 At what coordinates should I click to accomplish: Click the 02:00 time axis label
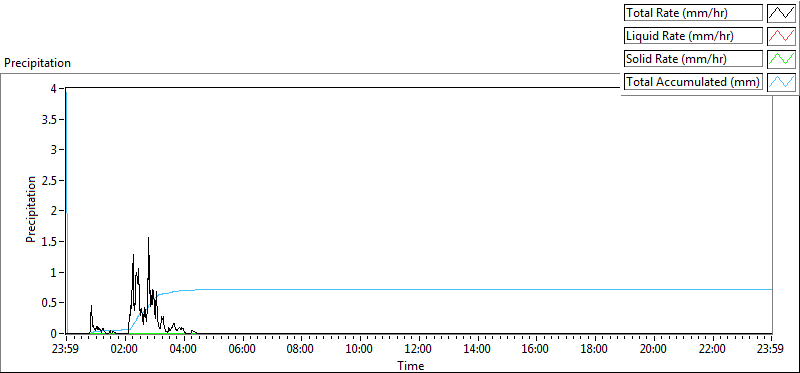tap(125, 350)
